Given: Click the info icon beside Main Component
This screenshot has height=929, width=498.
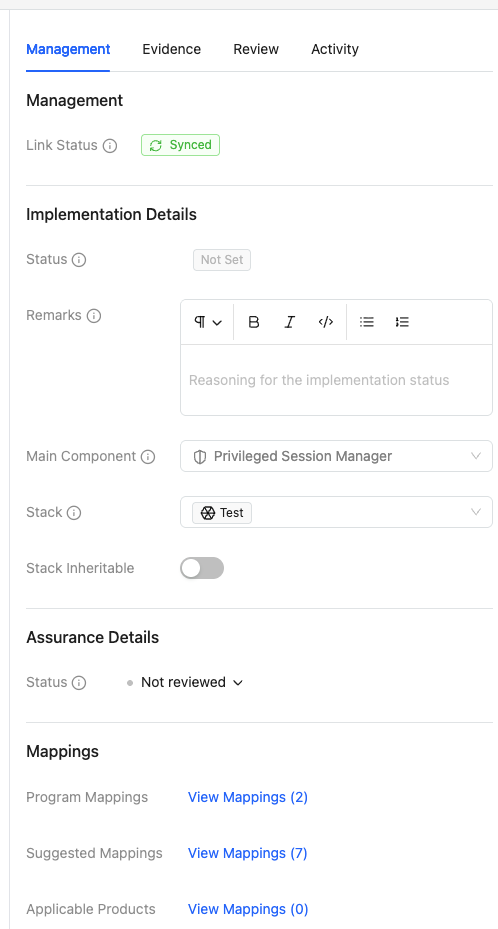Looking at the screenshot, I should [x=148, y=457].
